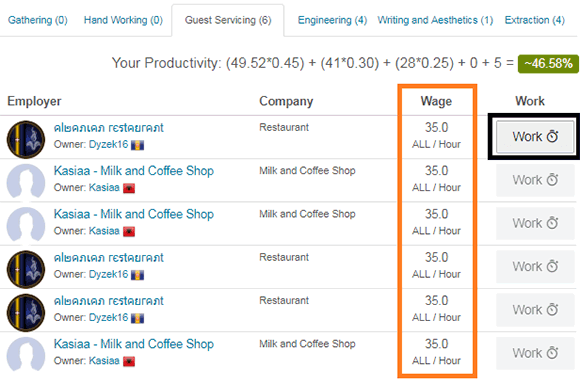Click the flag icon next to Dyzek16 in first row

pos(137,145)
